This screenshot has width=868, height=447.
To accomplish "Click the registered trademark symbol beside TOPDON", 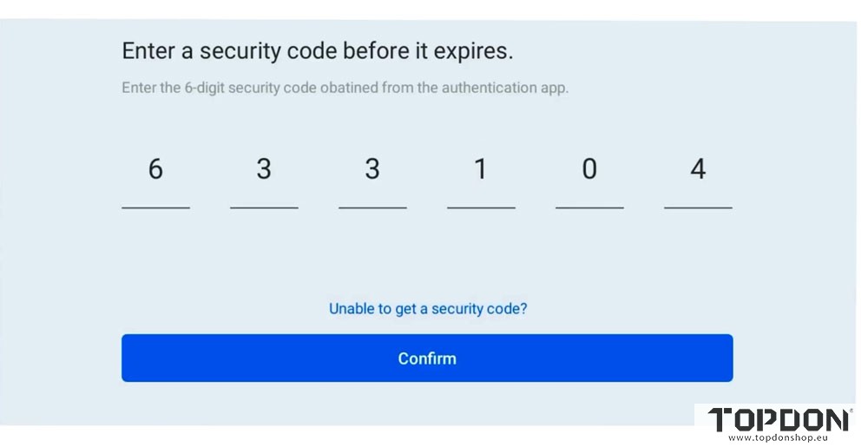I will click(851, 410).
